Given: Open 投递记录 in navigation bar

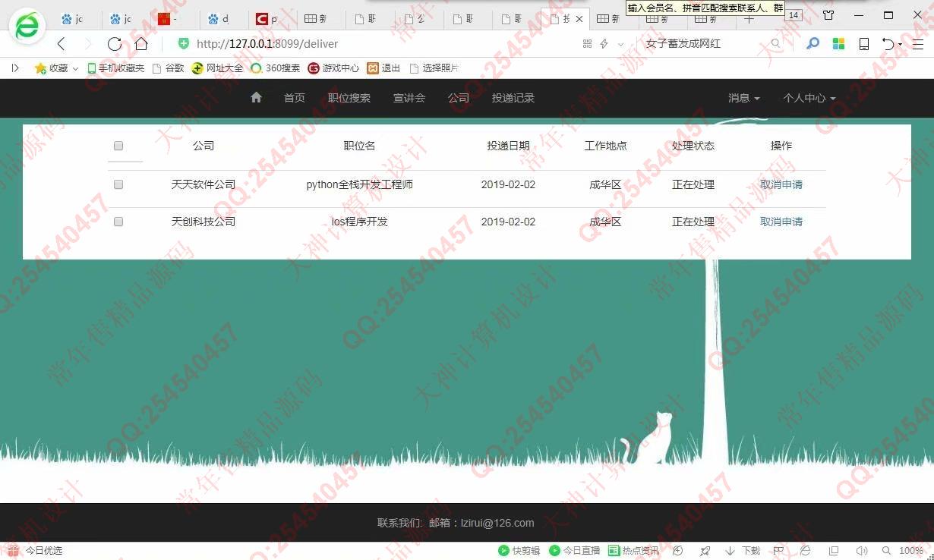Looking at the screenshot, I should [x=513, y=98].
